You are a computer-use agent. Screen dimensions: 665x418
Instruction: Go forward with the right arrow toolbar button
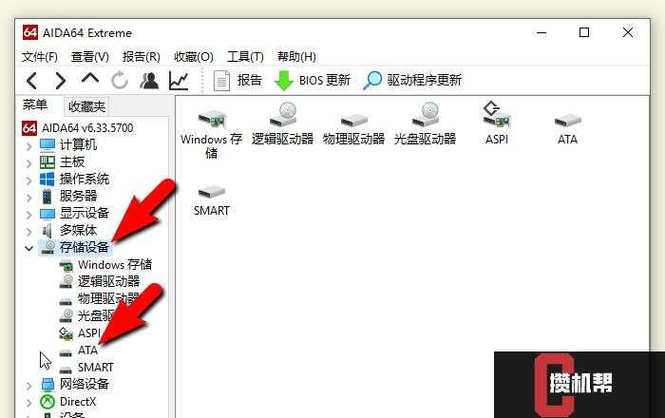pyautogui.click(x=61, y=80)
